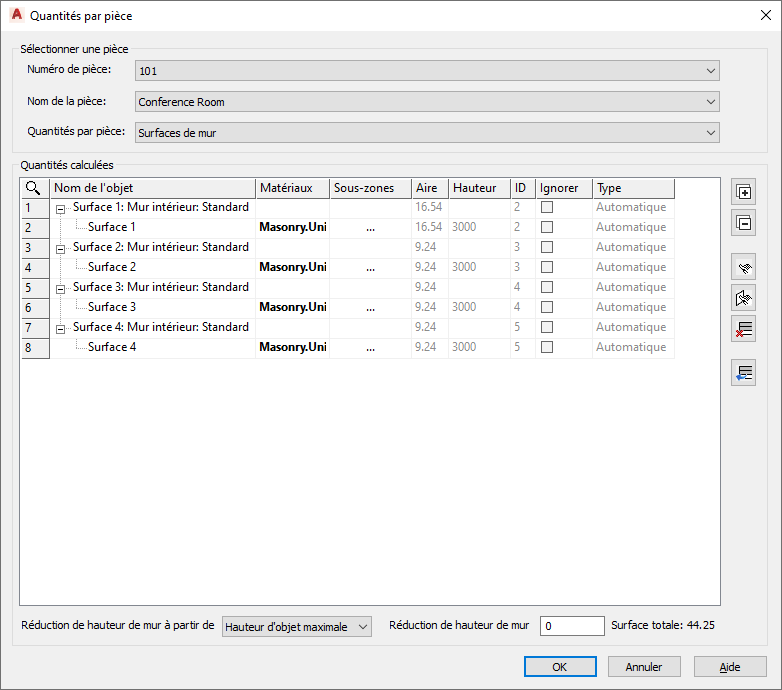Click the select objects hand icon
This screenshot has height=690, width=782.
click(x=743, y=267)
